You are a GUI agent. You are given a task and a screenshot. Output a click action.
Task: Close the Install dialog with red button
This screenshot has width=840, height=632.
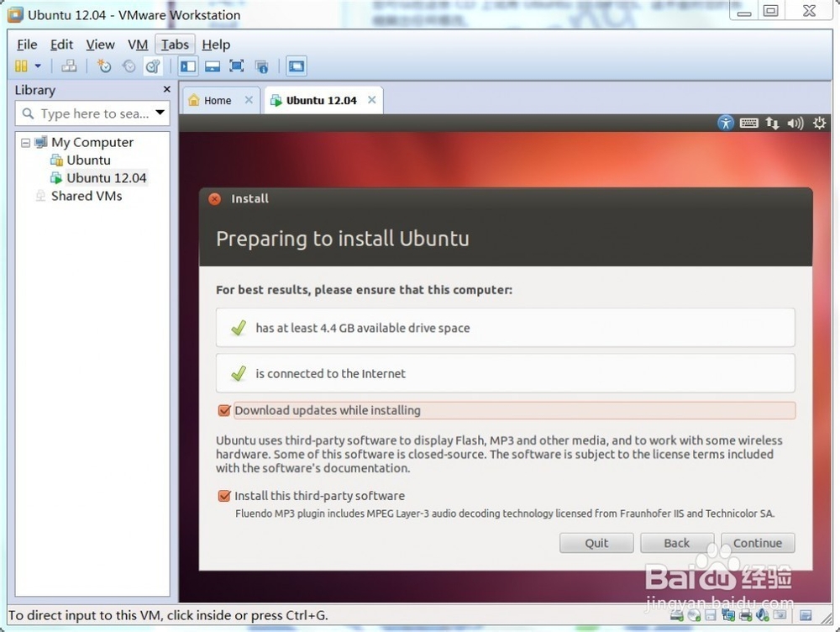214,199
